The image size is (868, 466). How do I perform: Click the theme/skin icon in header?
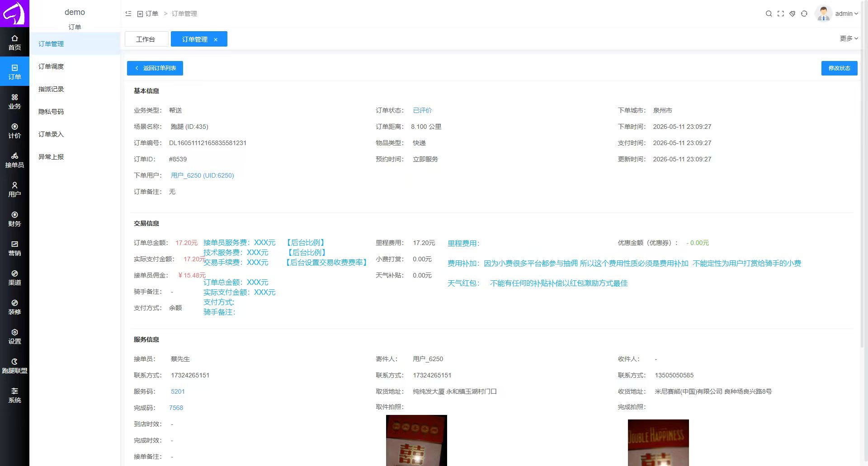792,14
